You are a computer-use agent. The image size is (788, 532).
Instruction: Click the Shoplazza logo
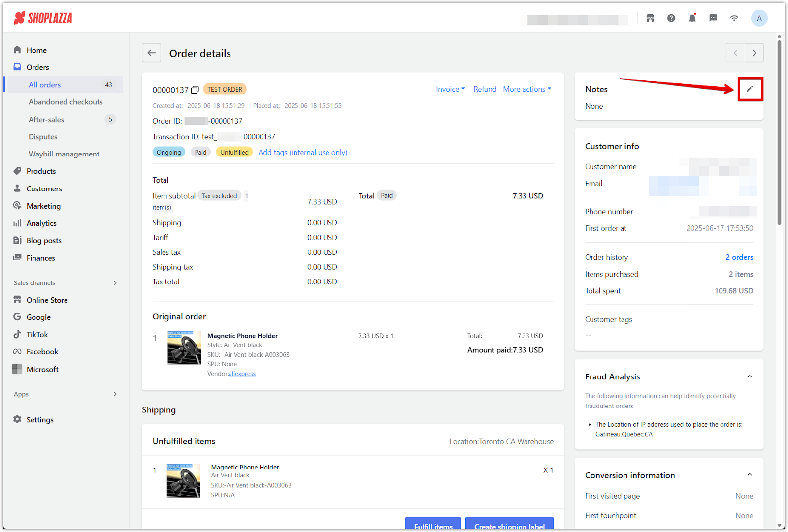pos(43,18)
